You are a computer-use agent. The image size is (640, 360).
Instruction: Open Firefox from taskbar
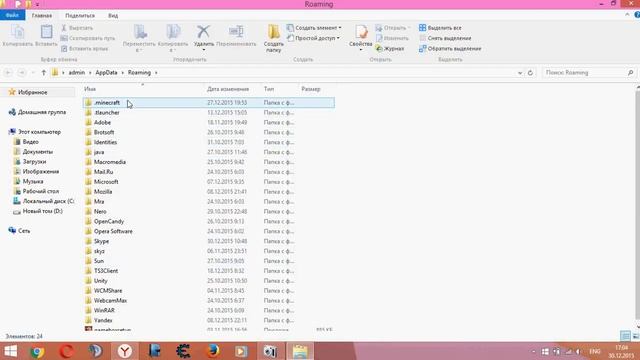click(x=213, y=351)
